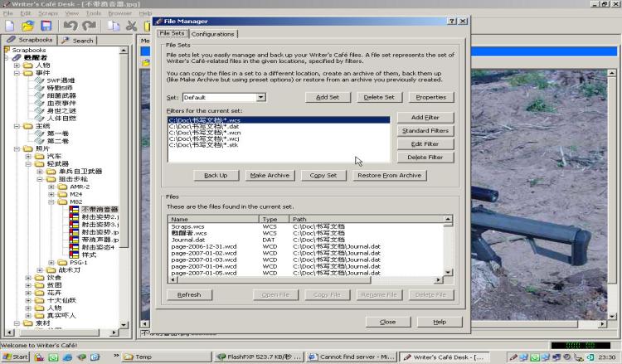Click the Copy pages toolbar icon

(114, 27)
